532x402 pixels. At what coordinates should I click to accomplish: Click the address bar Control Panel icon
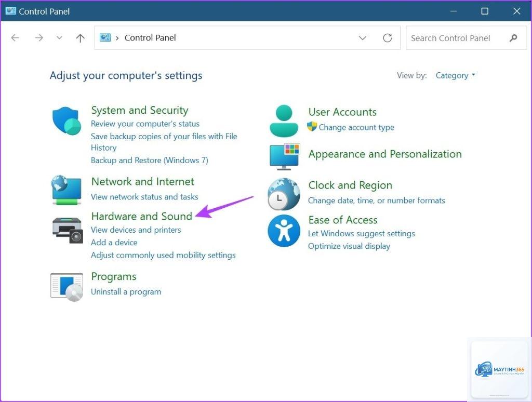[105, 38]
